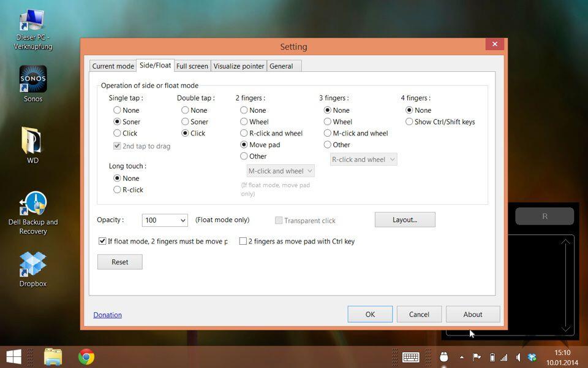The image size is (588, 368).
Task: Click the battery status tray icon
Action: pos(492,357)
